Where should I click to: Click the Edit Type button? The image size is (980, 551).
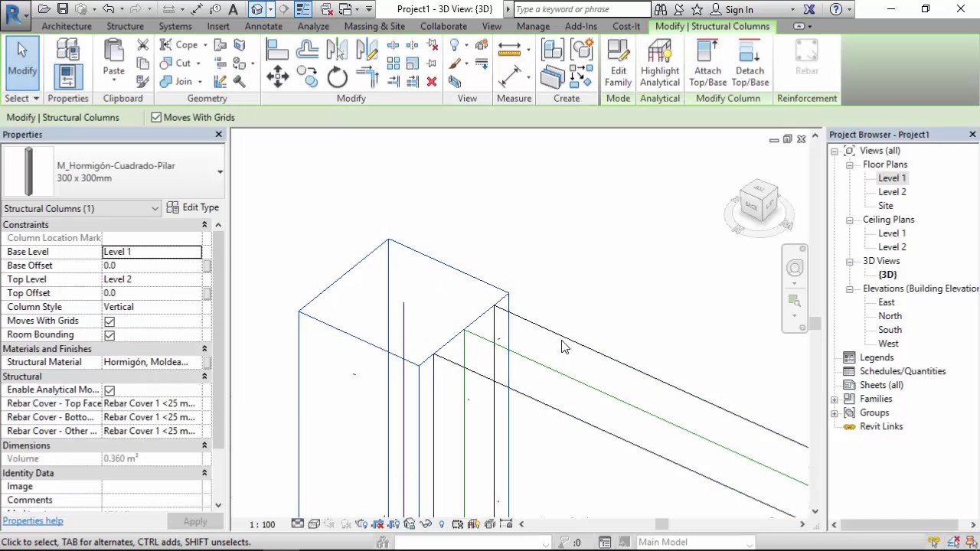point(193,207)
